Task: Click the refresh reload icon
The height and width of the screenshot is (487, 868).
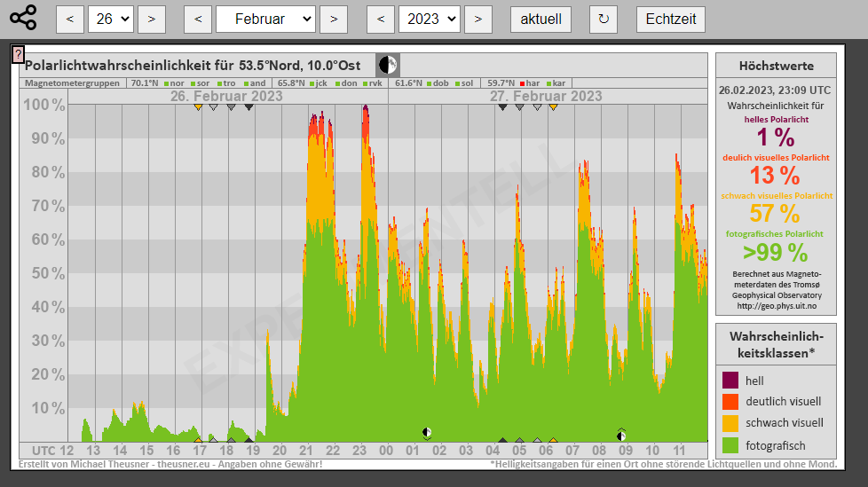Action: pyautogui.click(x=604, y=20)
